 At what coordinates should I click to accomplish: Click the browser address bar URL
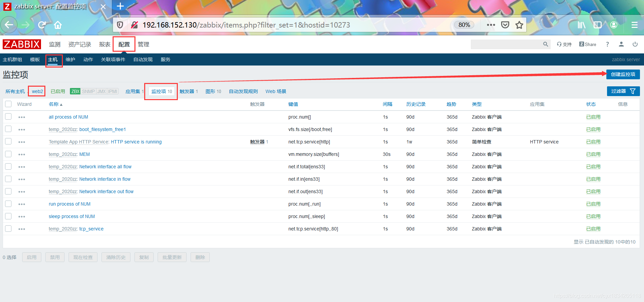click(x=246, y=25)
